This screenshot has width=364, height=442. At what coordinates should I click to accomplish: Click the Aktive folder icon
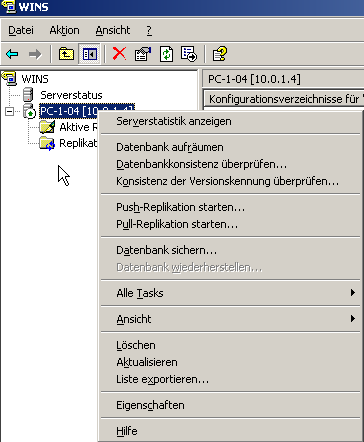point(47,127)
